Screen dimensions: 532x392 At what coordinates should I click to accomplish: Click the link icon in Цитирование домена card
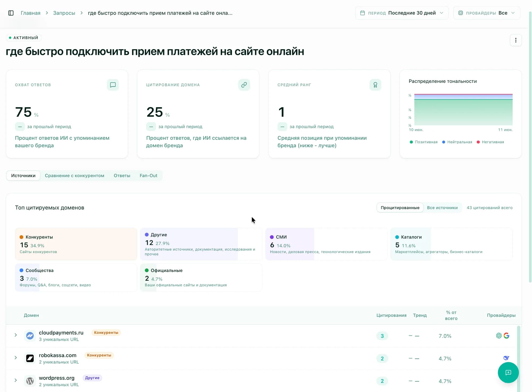pos(244,85)
